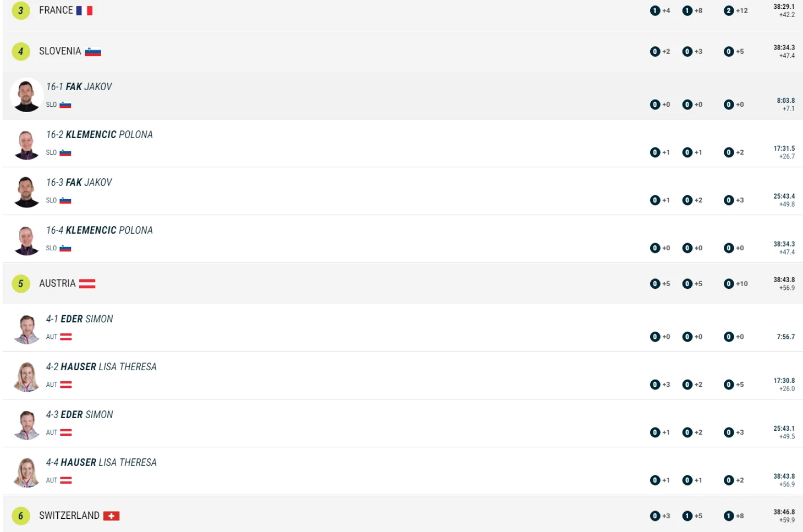The image size is (803, 532).
Task: Open the 16-2 KLEMENCIC POLONA athlete name
Action: tap(100, 135)
